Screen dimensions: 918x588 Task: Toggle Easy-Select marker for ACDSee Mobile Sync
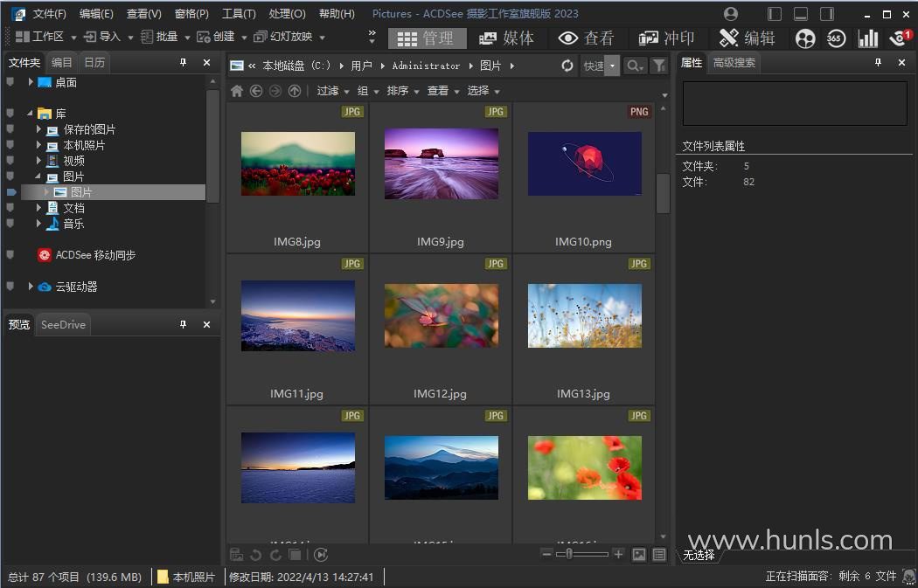click(x=10, y=255)
